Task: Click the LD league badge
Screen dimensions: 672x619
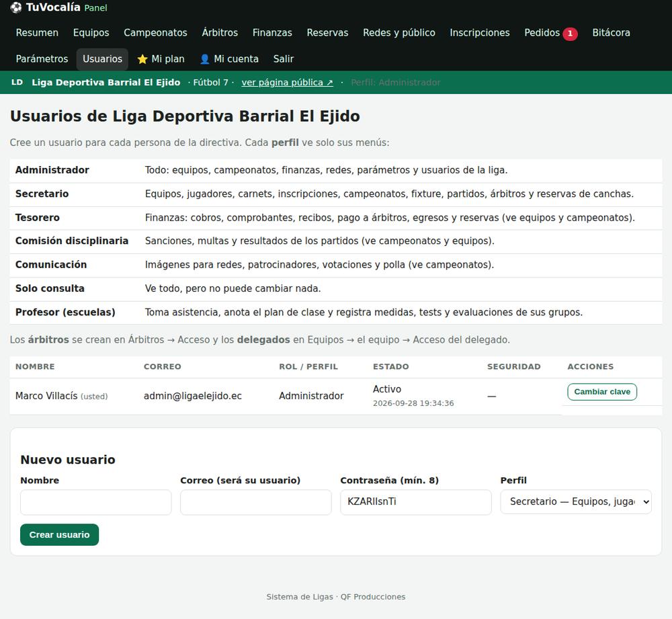Action: click(x=17, y=82)
